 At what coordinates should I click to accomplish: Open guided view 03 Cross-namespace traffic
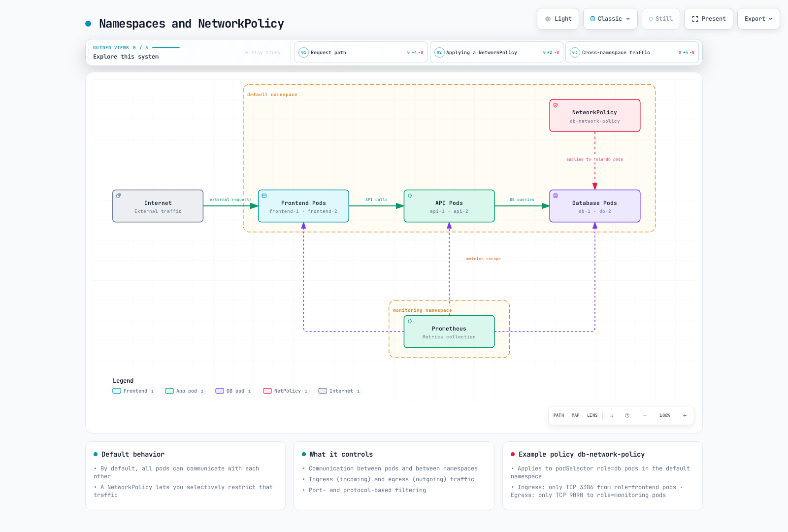[632, 52]
